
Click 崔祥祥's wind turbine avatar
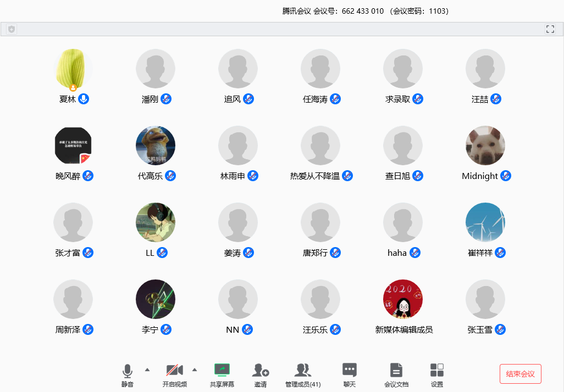click(x=485, y=222)
